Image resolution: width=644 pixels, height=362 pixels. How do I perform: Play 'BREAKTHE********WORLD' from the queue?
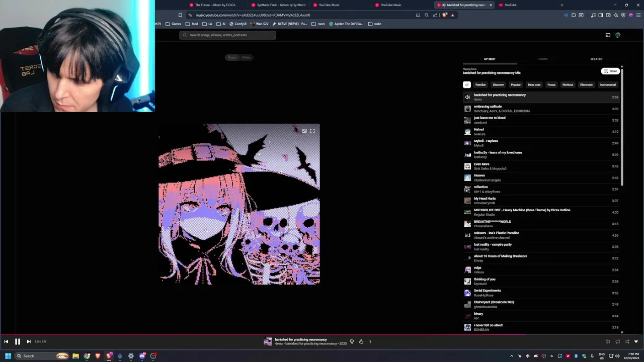(542, 224)
